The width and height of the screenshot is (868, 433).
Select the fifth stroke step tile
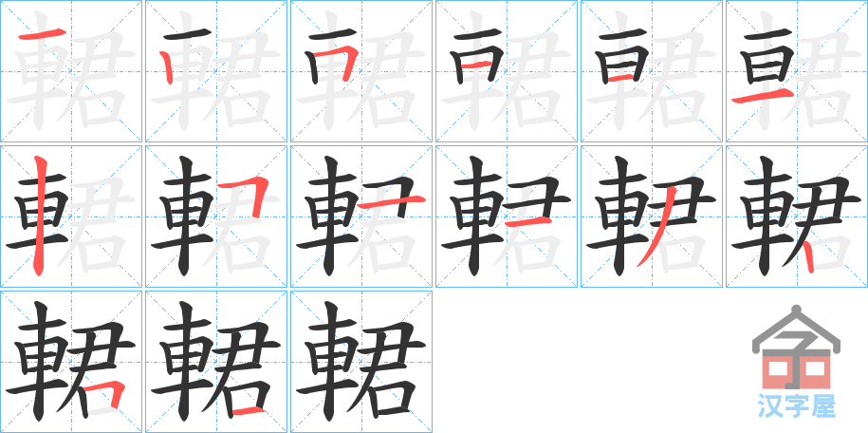coord(652,71)
